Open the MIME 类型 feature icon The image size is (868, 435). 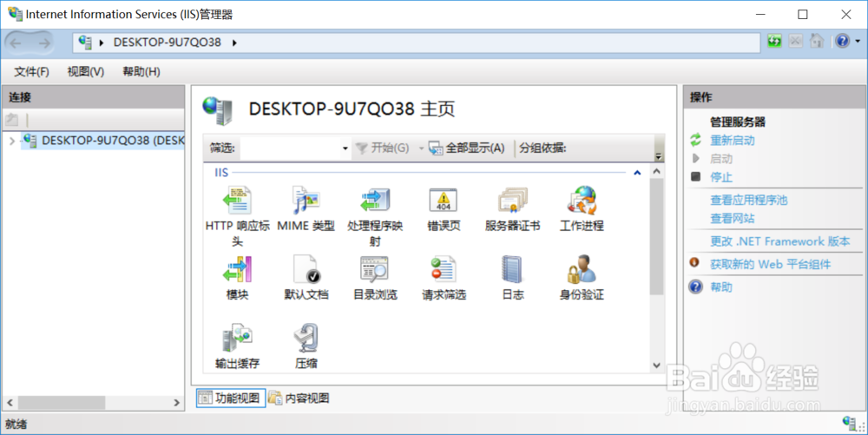[x=306, y=201]
